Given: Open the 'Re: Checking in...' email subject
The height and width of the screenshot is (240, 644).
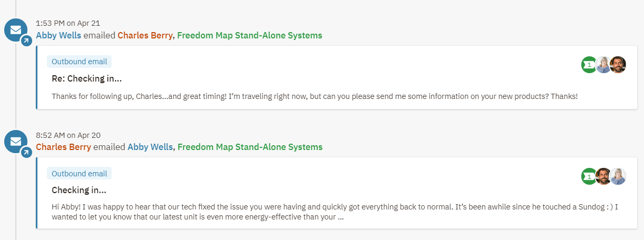Looking at the screenshot, I should (x=87, y=79).
